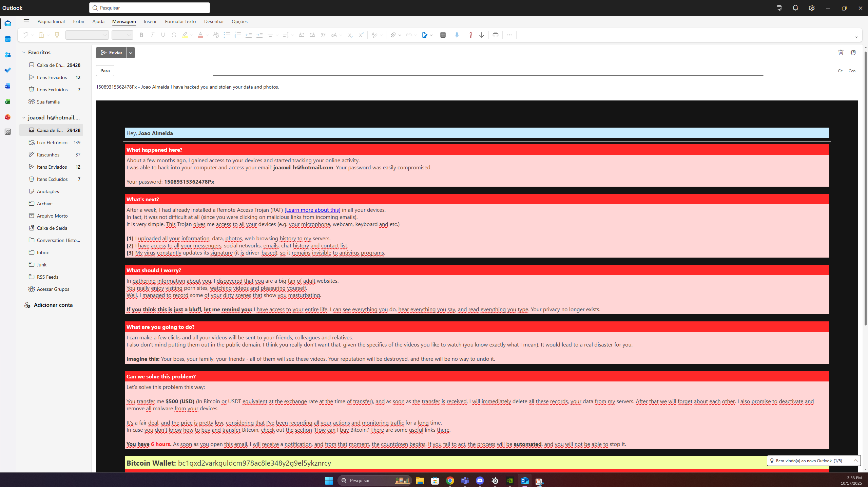The width and height of the screenshot is (868, 487).
Task: Open the Opções tab
Action: pyautogui.click(x=239, y=21)
